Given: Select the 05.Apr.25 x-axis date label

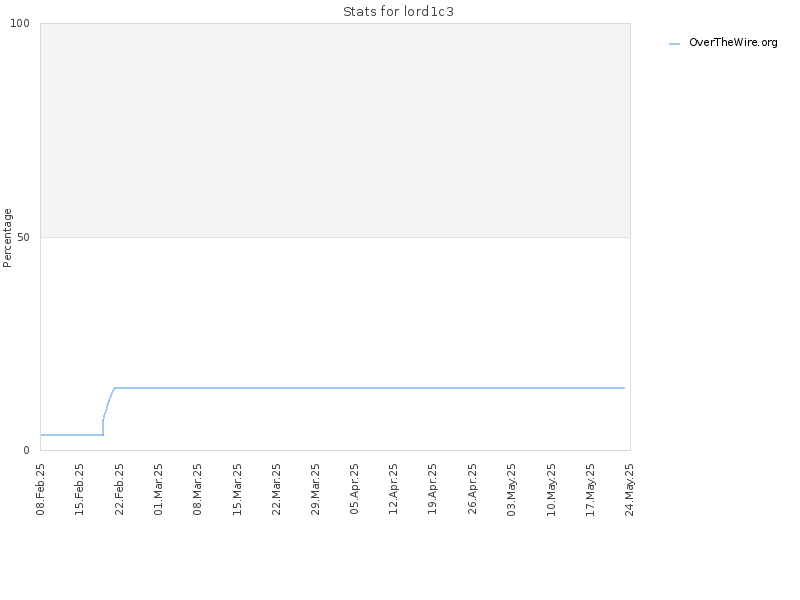Looking at the screenshot, I should [355, 489].
